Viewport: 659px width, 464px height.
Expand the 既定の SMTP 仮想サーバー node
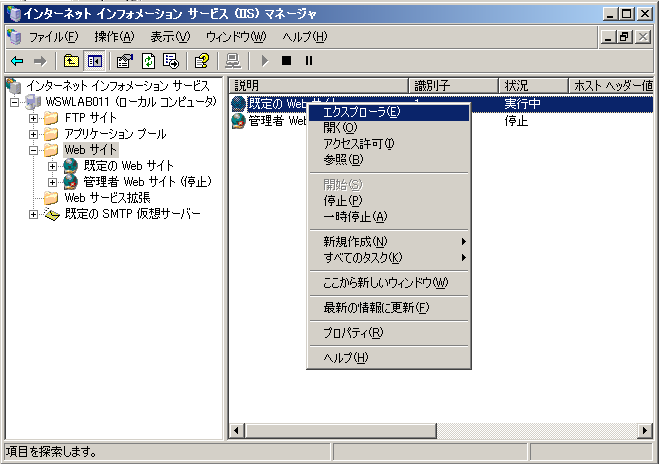coord(34,214)
